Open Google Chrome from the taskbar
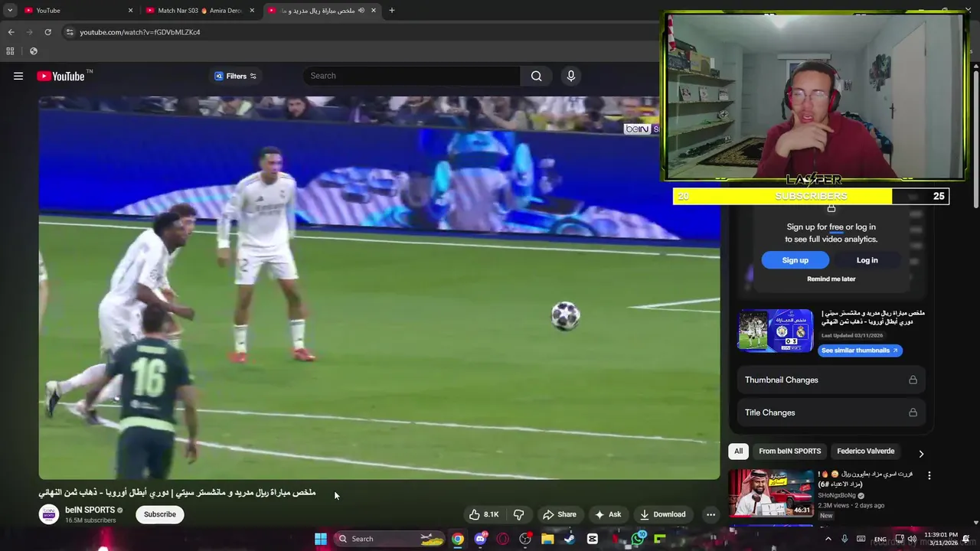Viewport: 980px width, 551px height. coord(457,539)
